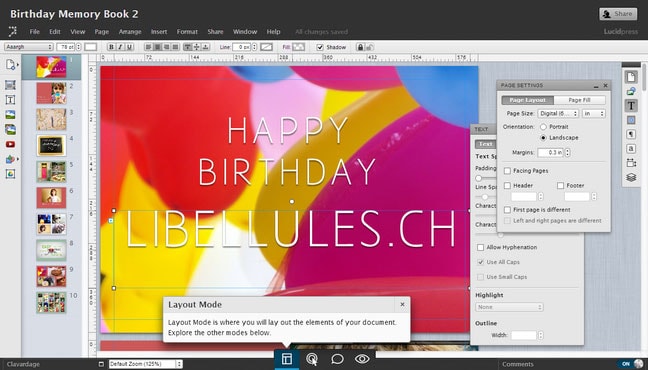
Task: Open the File menu
Action: [x=35, y=31]
